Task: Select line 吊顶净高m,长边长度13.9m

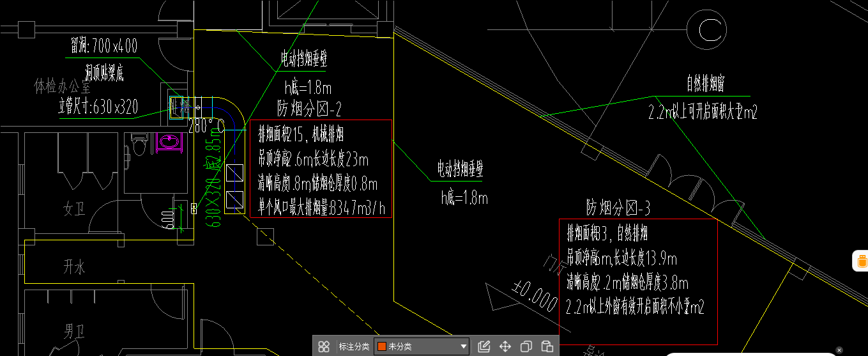Action: [621, 258]
